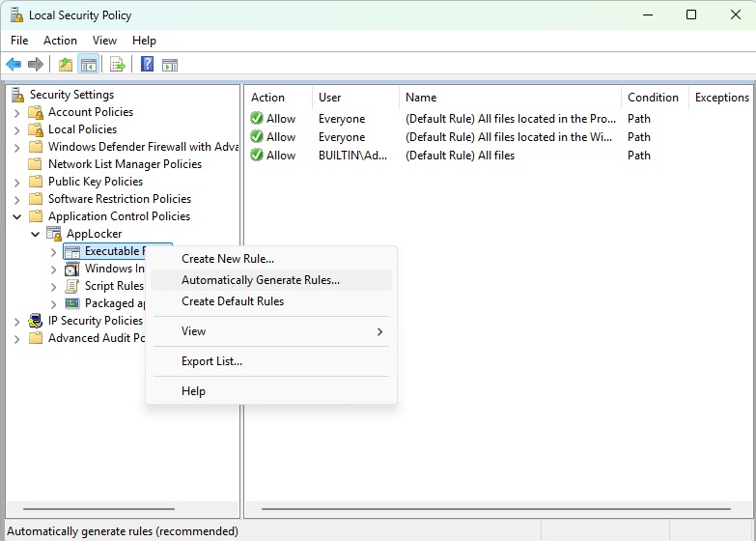Click the Back arrow toolbar icon
The width and height of the screenshot is (756, 541).
pos(14,65)
